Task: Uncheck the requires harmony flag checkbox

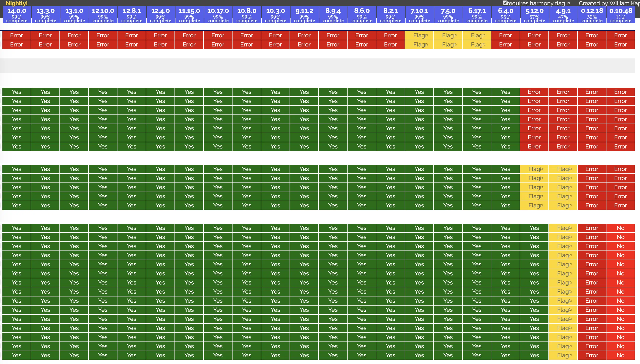Action: 505,3
